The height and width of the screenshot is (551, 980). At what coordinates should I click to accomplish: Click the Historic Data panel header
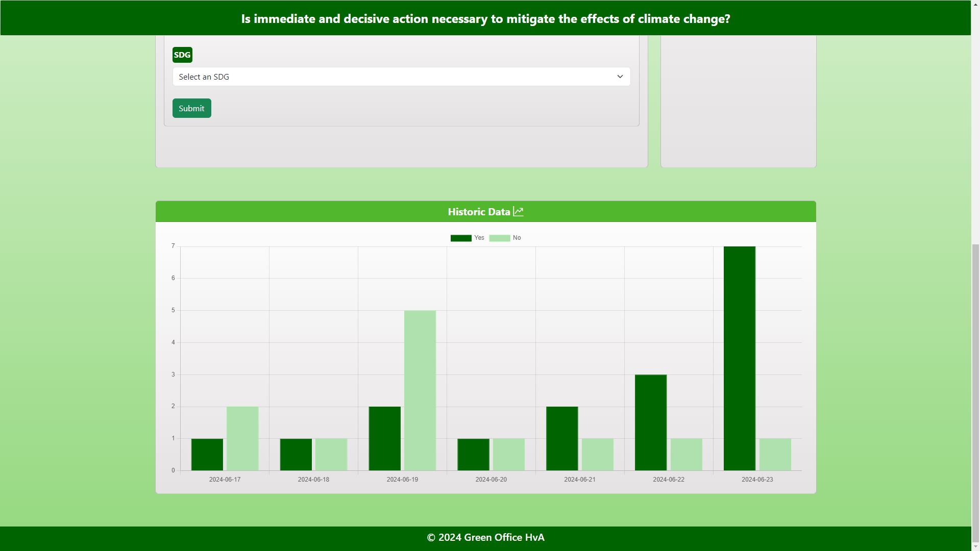pyautogui.click(x=485, y=211)
